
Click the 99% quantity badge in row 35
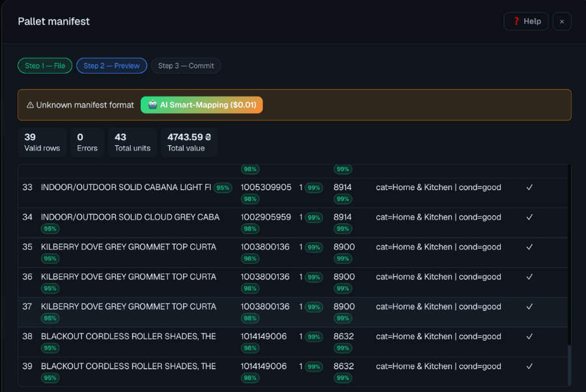(314, 247)
